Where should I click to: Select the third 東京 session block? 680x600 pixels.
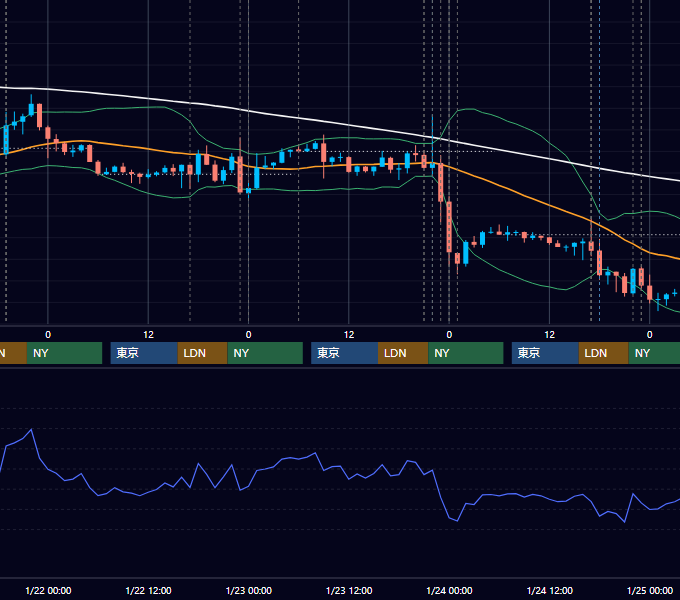pyautogui.click(x=545, y=353)
